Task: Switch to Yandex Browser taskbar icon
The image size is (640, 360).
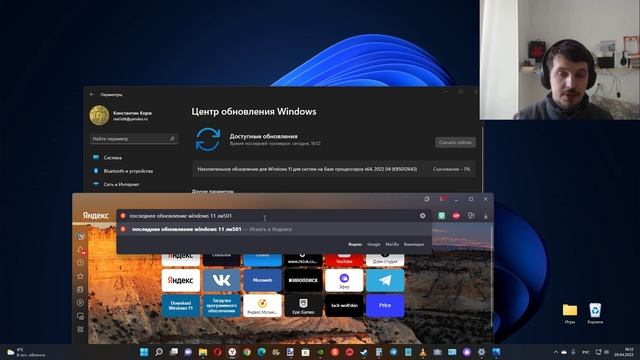Action: click(x=232, y=352)
